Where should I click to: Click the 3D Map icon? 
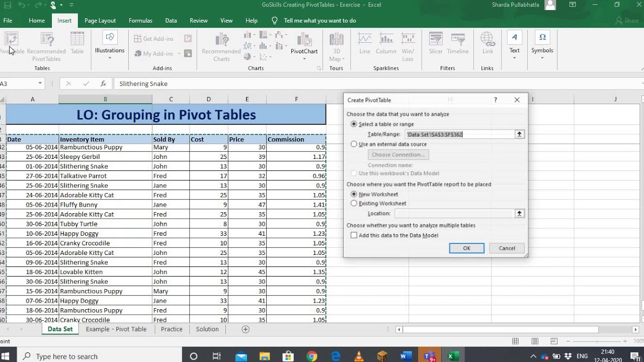click(337, 47)
